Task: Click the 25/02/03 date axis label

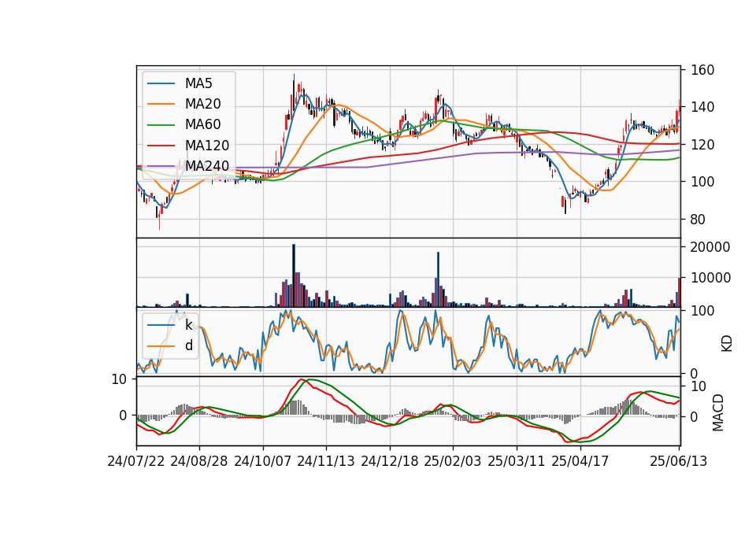Action: (x=453, y=461)
